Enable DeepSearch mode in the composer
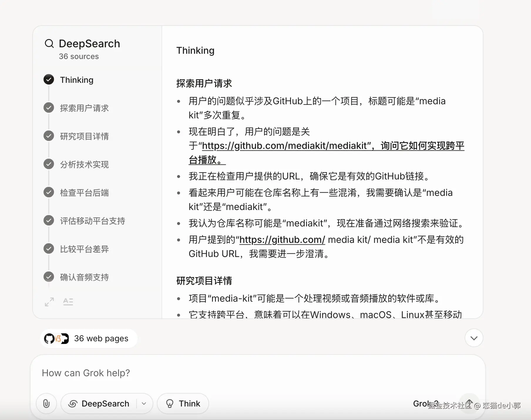This screenshot has width=531, height=420. click(x=99, y=404)
